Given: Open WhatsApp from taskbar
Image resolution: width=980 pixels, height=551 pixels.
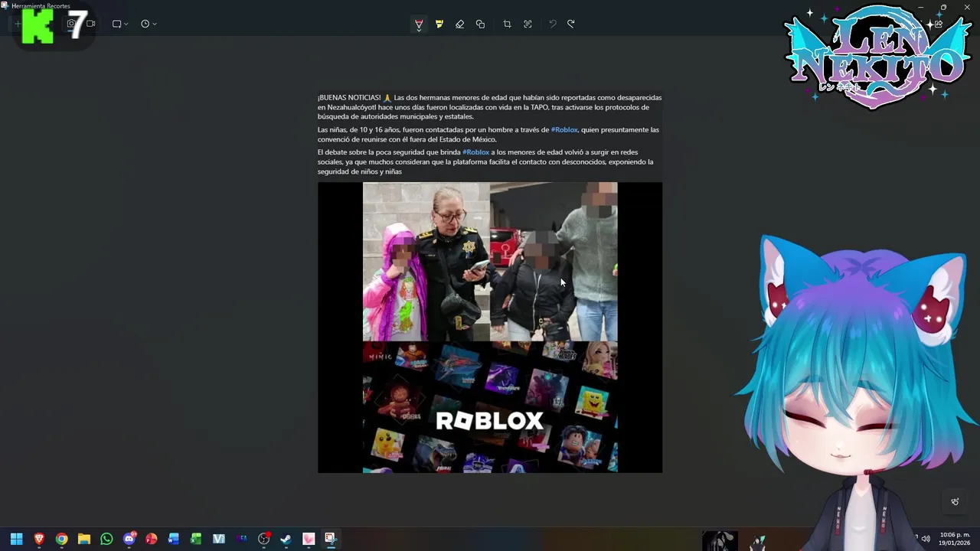Looking at the screenshot, I should point(106,539).
